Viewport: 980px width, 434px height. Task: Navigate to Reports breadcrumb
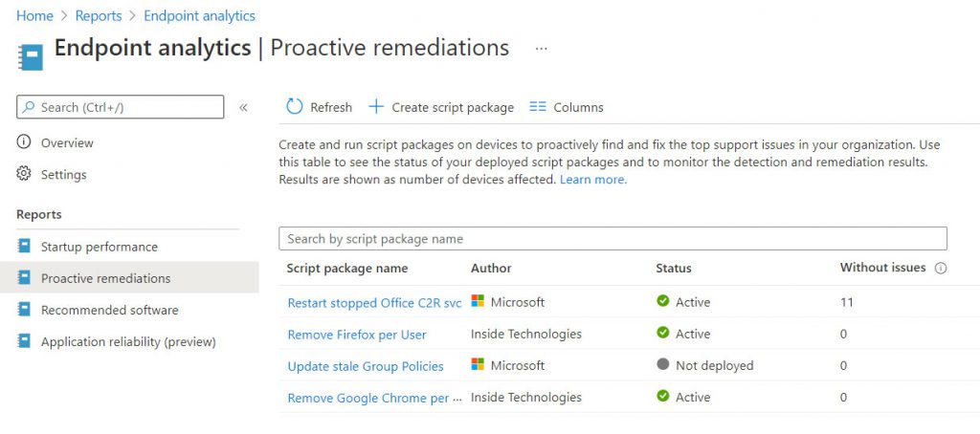(99, 15)
